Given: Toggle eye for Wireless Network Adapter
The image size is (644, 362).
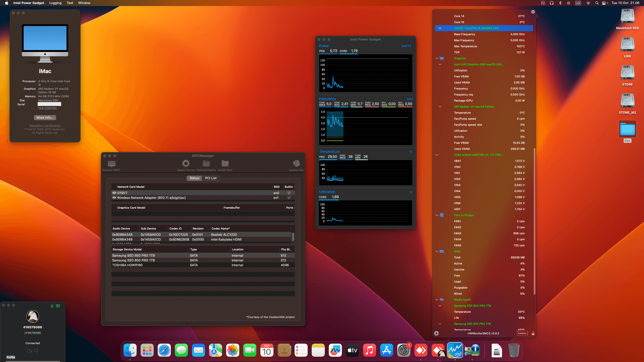Looking at the screenshot, I should click(x=114, y=198).
